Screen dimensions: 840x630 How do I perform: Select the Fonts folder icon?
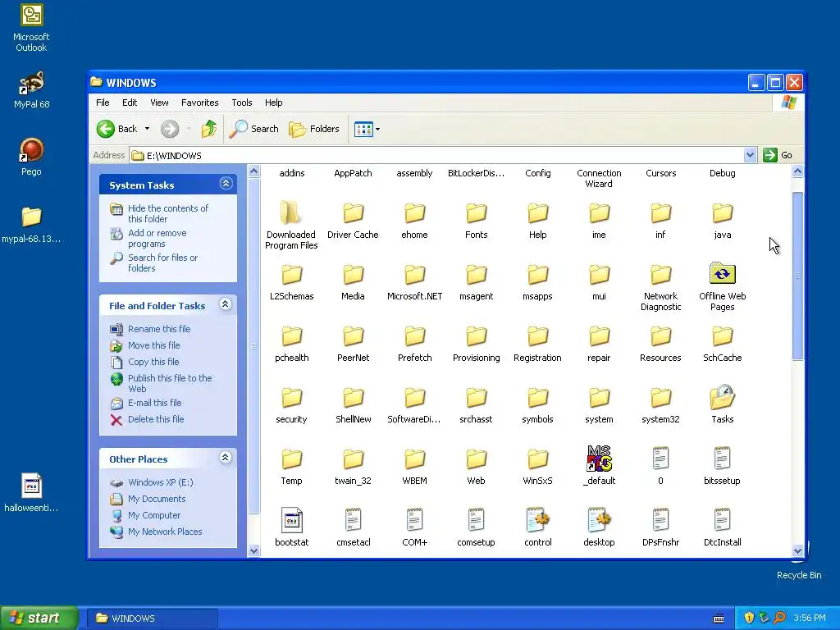coord(477,213)
